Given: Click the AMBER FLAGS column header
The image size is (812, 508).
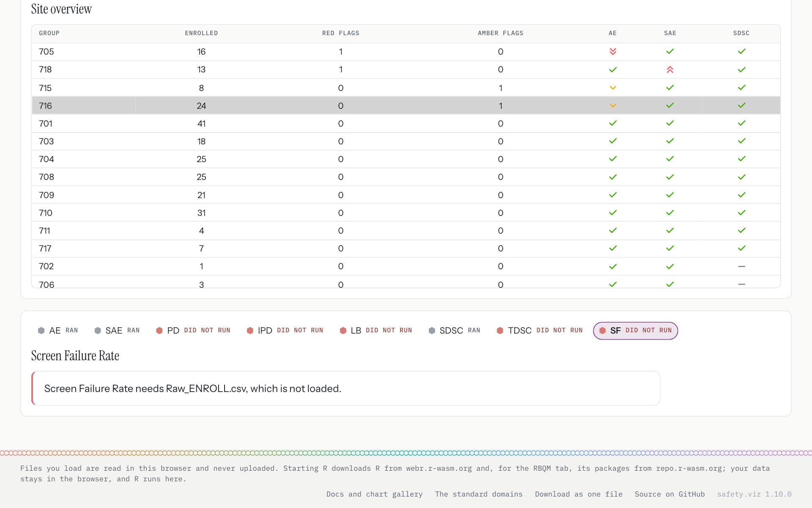Looking at the screenshot, I should click(500, 33).
